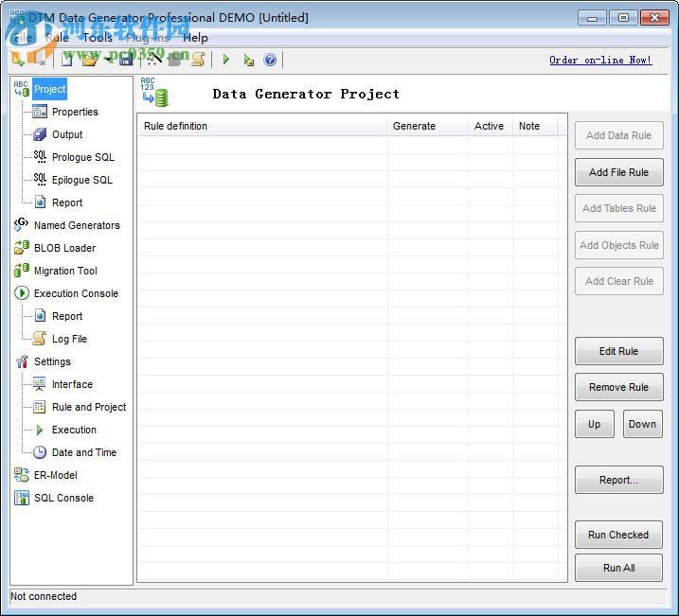This screenshot has height=616, width=679.
Task: Click the Add File Rule button
Action: [618, 172]
